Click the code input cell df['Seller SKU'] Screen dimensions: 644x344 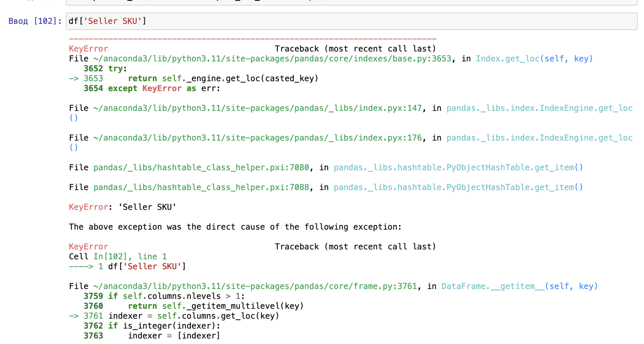pos(351,21)
